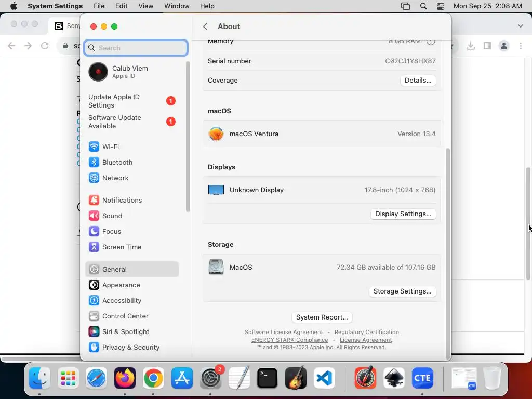Screen dimensions: 532x399
Task: Open Display Settings
Action: pos(403,214)
